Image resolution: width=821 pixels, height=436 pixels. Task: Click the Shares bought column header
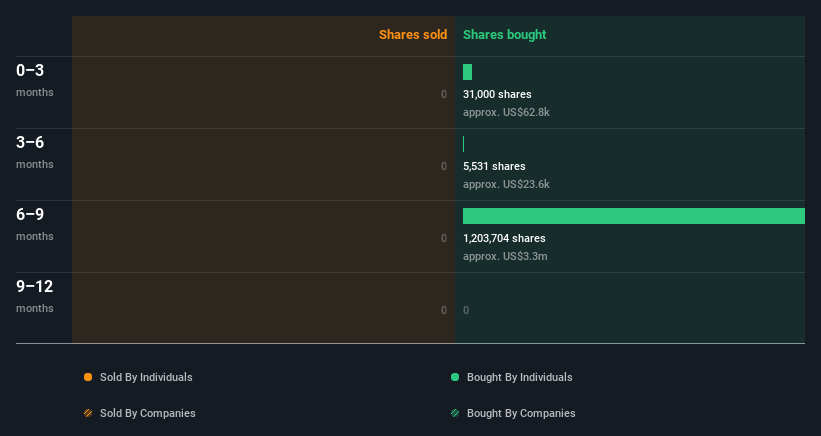[x=505, y=35]
